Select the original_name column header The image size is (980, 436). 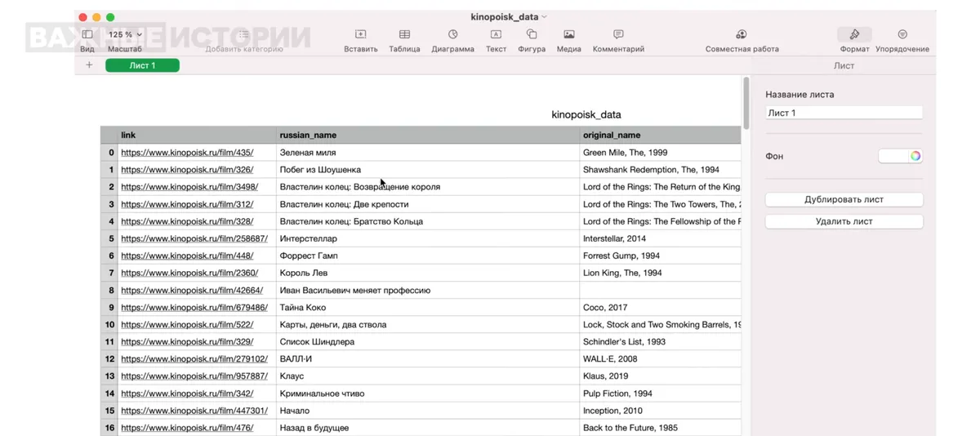click(660, 135)
